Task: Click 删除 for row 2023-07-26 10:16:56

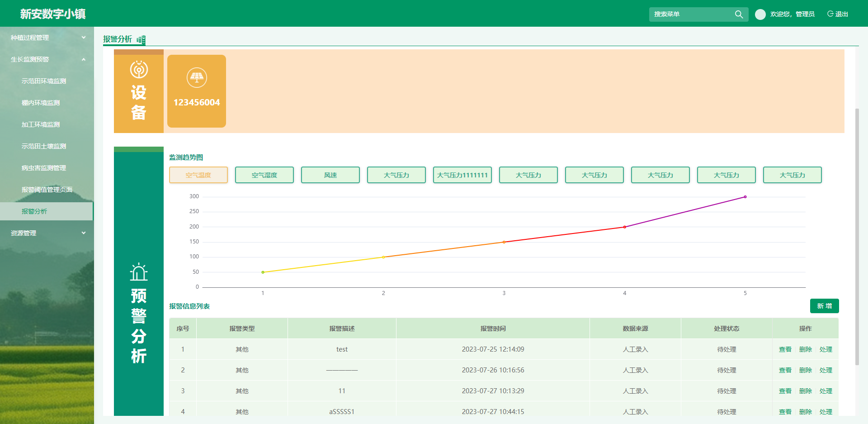Action: point(806,370)
